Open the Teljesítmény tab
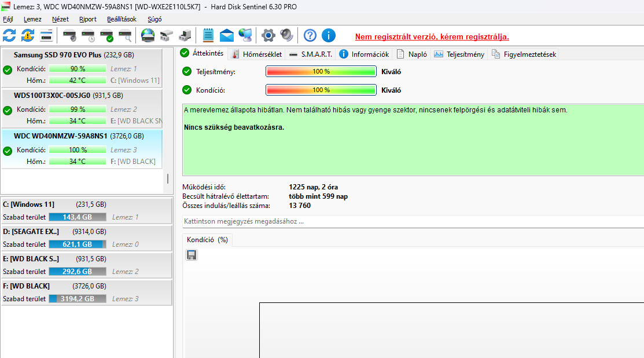This screenshot has width=644, height=358. click(459, 54)
